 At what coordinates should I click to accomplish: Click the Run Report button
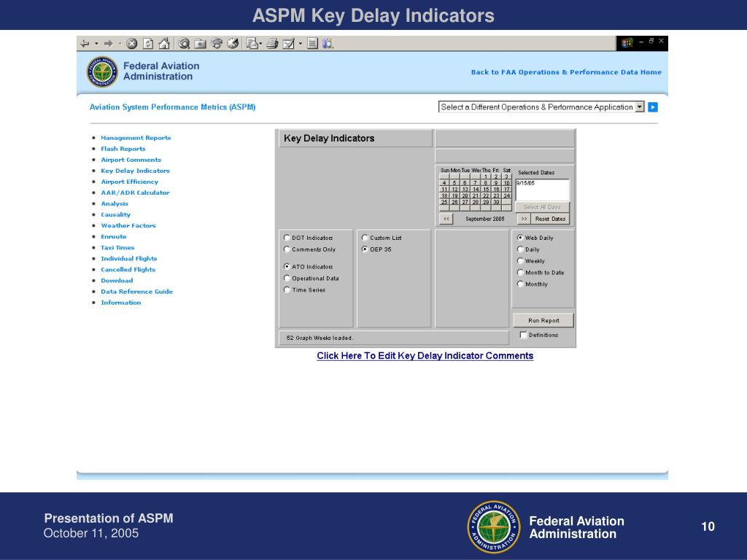543,321
